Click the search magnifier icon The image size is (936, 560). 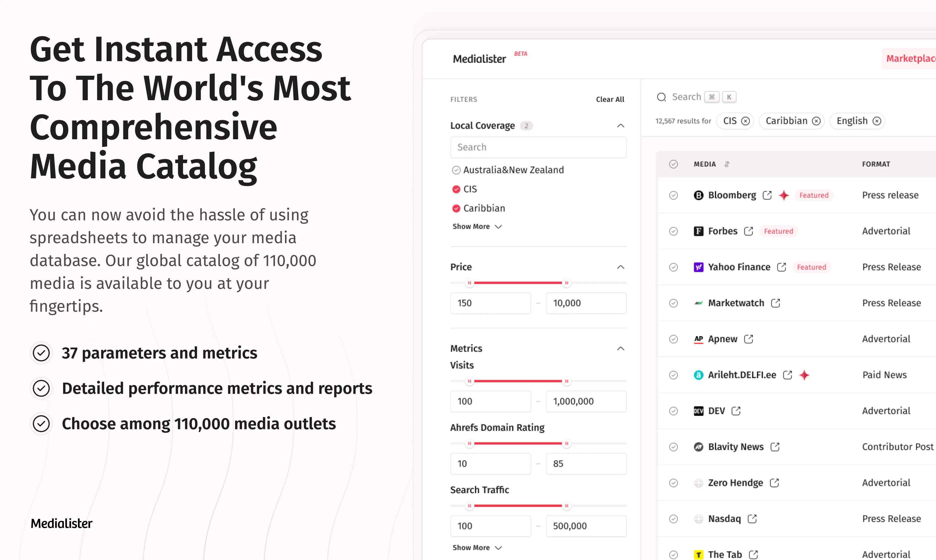point(661,97)
